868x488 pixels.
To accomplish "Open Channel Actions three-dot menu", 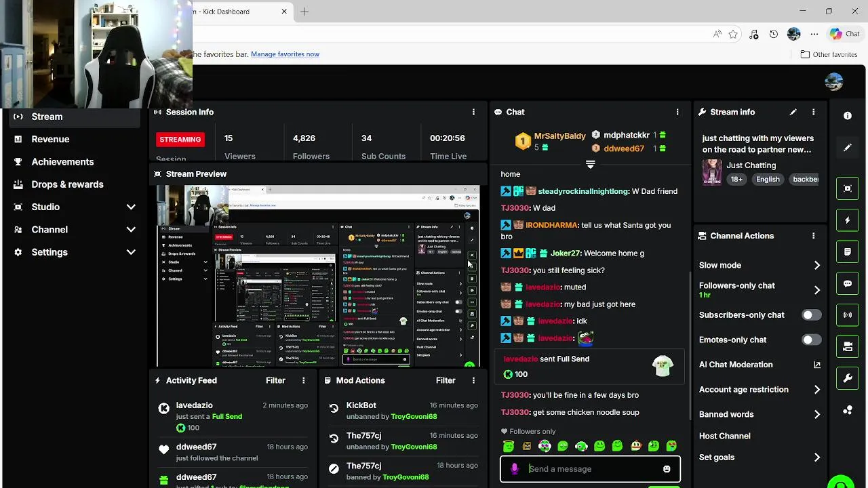I will tap(813, 236).
